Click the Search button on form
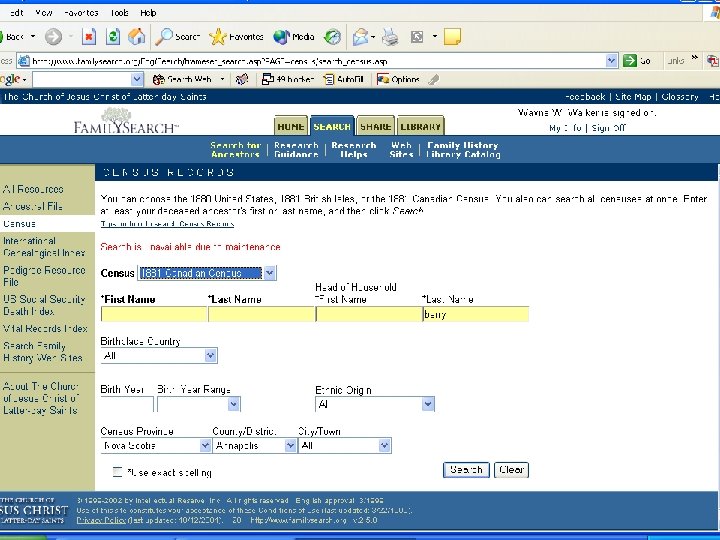720x540 pixels. (x=466, y=469)
